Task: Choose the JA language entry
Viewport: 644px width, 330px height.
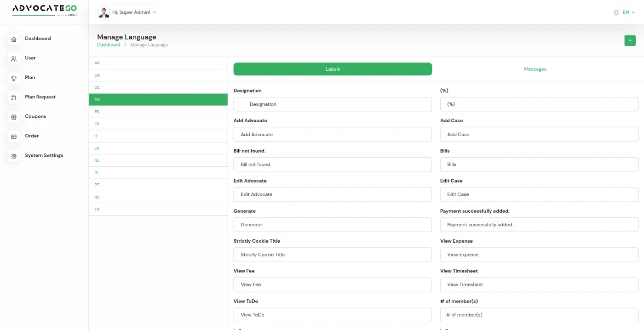Action: pos(158,148)
